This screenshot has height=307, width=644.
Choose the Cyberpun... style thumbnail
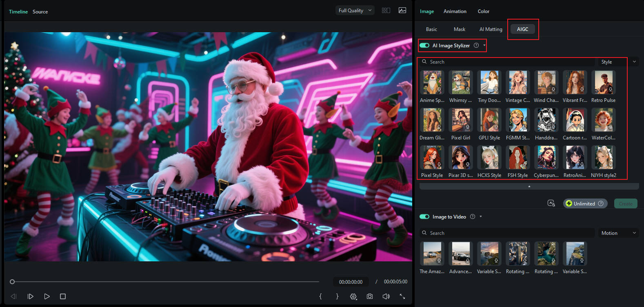(x=546, y=157)
